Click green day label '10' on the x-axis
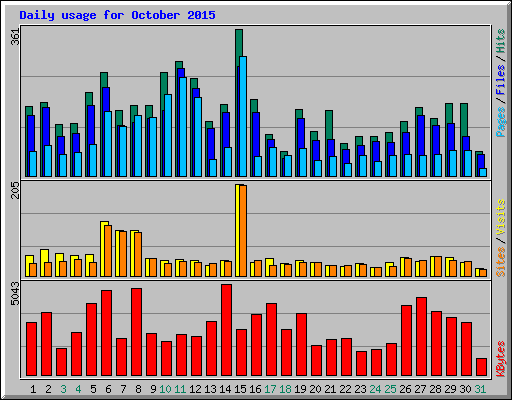Screen dimensions: 512x400 tap(165, 389)
